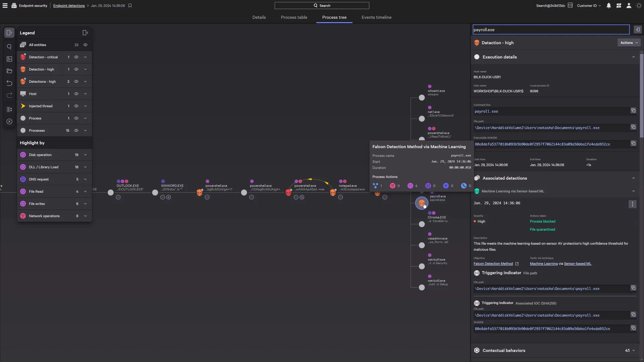Image resolution: width=644 pixels, height=362 pixels.
Task: Hide the Injected thread entities
Action: 76,106
